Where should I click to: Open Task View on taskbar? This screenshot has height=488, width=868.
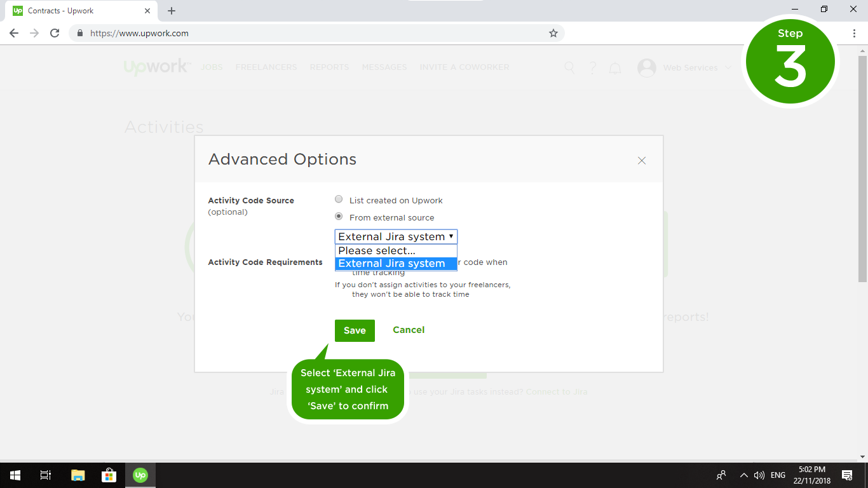point(46,475)
